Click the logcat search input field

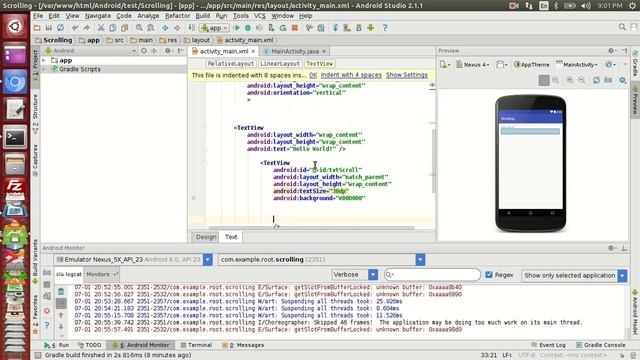[432, 275]
